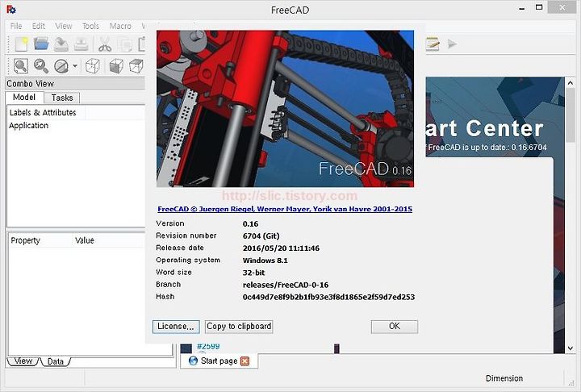Click the 'FreeCAD is up to date' text
This screenshot has width=581, height=392.
[487, 148]
